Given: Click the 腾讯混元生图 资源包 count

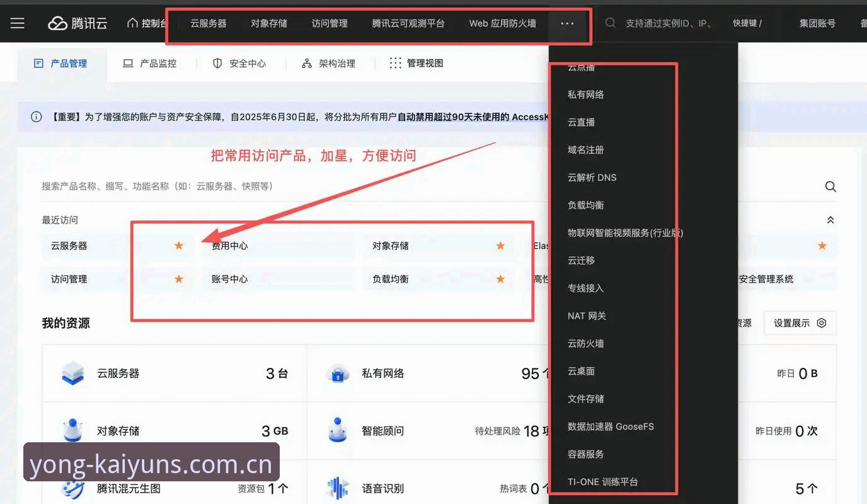Looking at the screenshot, I should (x=272, y=488).
